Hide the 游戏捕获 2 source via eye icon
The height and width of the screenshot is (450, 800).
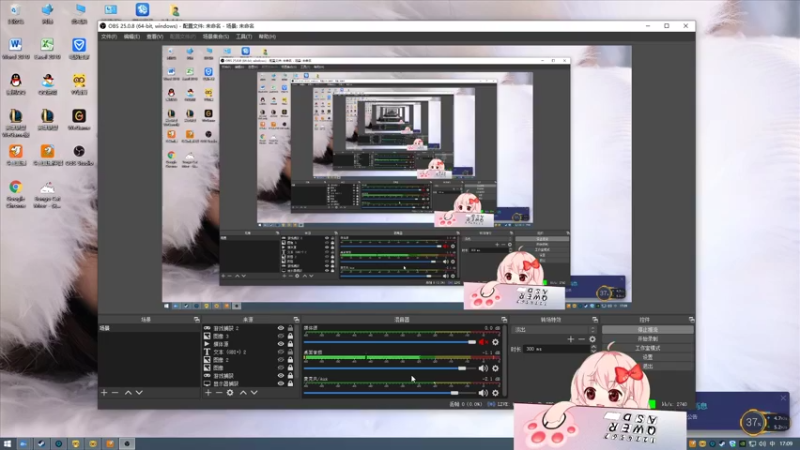[x=281, y=329]
